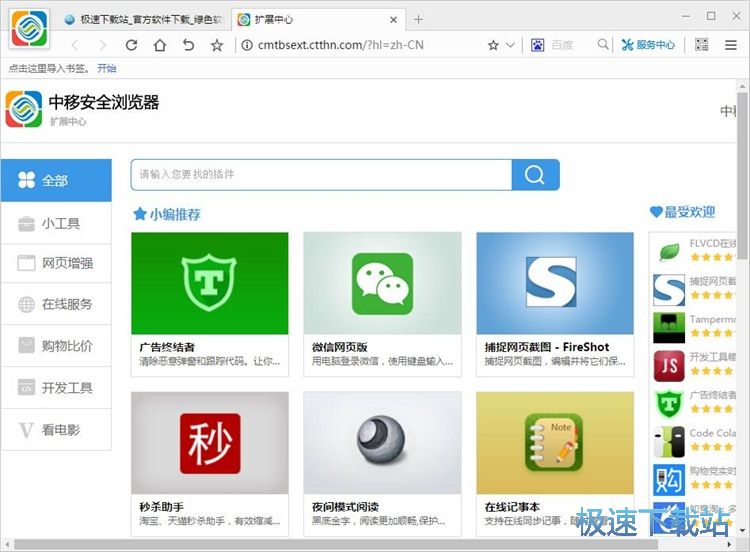Open the browser hamburger menu

[x=731, y=45]
